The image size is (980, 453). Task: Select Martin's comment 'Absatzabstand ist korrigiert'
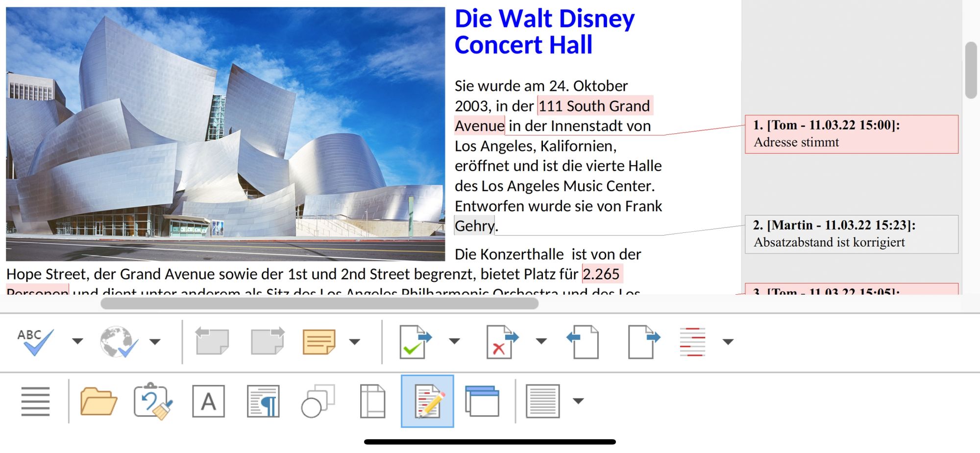pos(852,234)
